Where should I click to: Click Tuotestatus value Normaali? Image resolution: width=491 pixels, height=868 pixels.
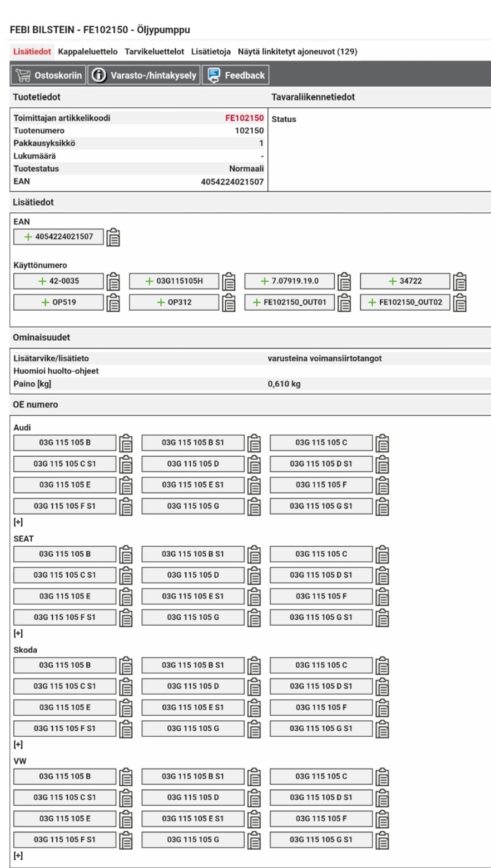pyautogui.click(x=246, y=169)
